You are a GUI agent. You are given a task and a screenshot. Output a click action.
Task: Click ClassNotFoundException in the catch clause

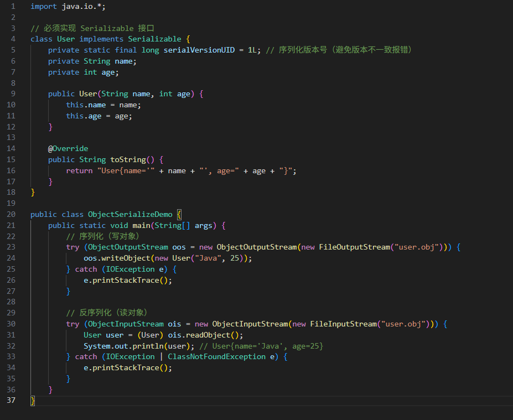click(216, 357)
